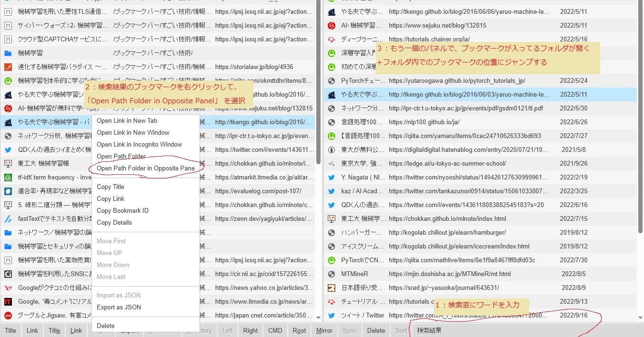Image resolution: width=644 pixels, height=337 pixels.
Task: Click the Delete button in bottom toolbar
Action: (x=376, y=330)
